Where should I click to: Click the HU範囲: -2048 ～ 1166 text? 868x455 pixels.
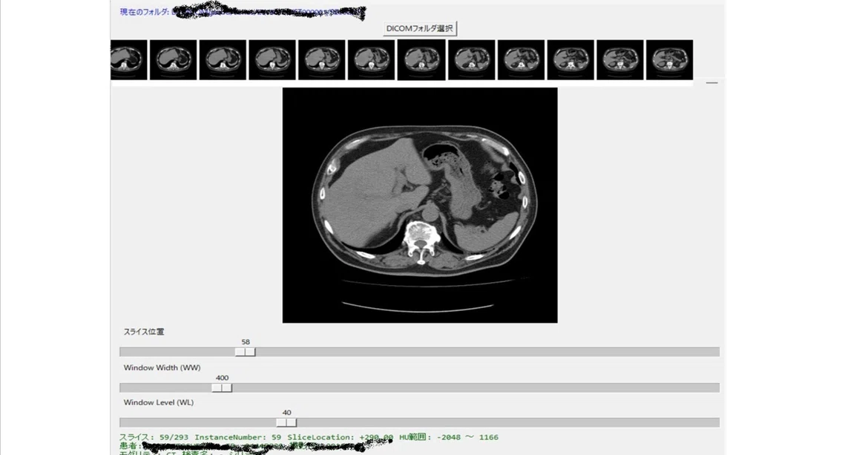(x=449, y=436)
